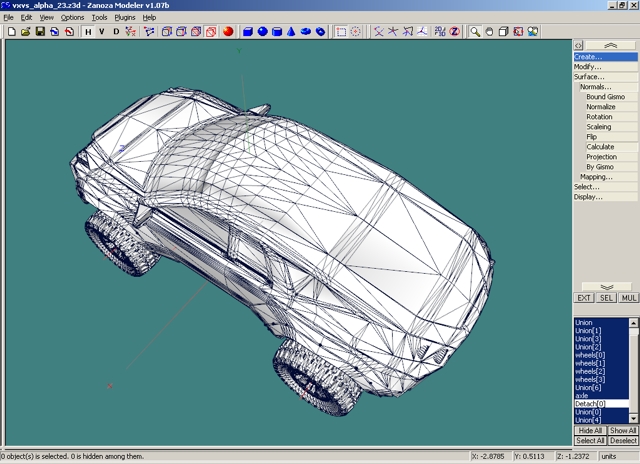Select the Pan hand tool
The width and height of the screenshot is (640, 464).
pyautogui.click(x=490, y=32)
